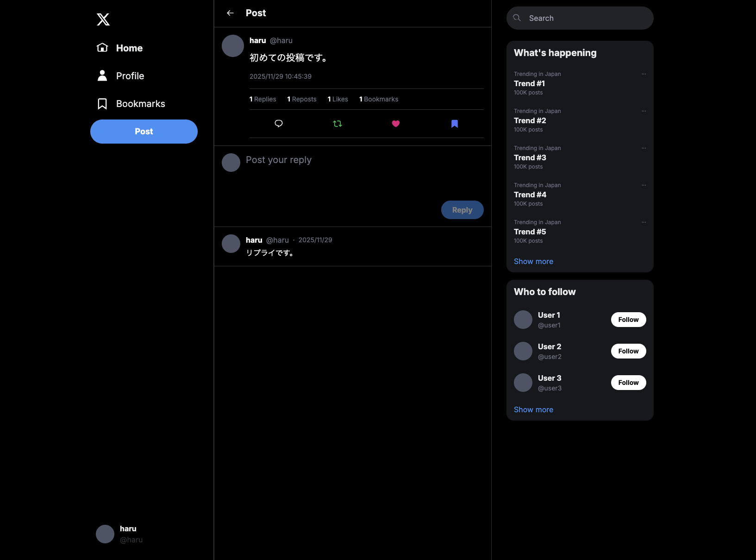This screenshot has height=560, width=756.
Task: Click User 2 avatar
Action: (x=523, y=351)
